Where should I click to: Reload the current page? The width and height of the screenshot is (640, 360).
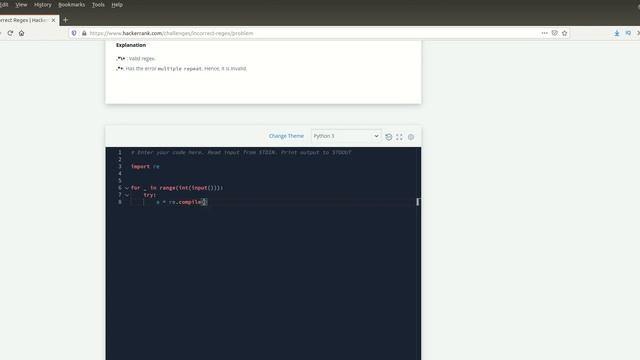[x=10, y=33]
